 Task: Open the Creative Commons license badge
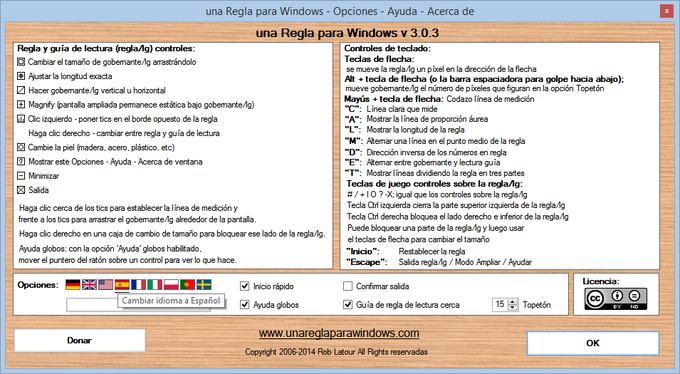pos(616,299)
